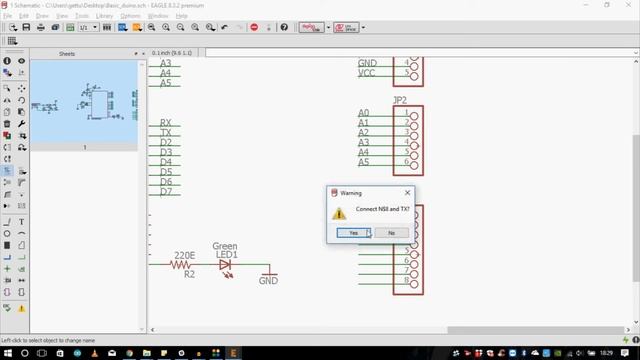This screenshot has height=360, width=640.
Task: Select the Text tool
Action: [22, 222]
